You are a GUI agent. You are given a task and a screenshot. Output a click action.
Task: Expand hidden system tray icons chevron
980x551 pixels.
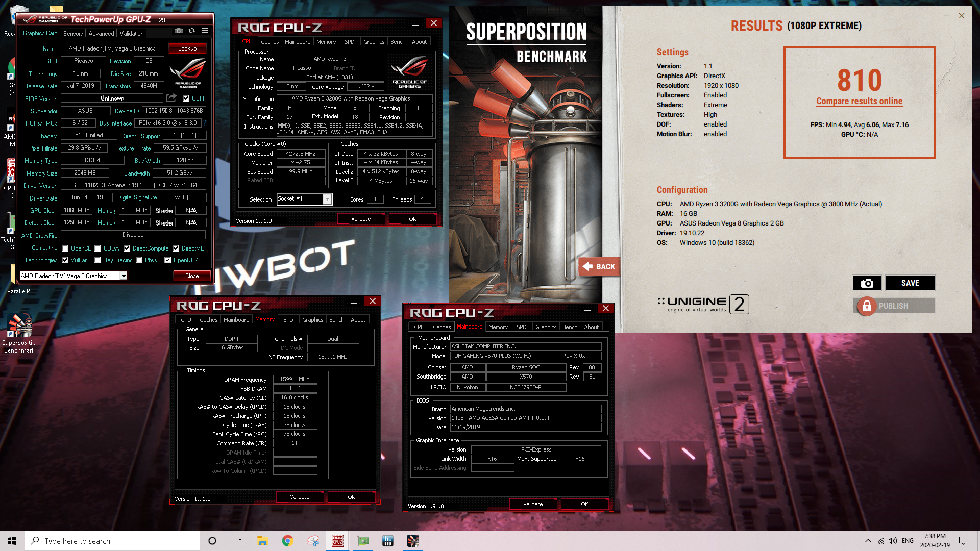click(868, 541)
